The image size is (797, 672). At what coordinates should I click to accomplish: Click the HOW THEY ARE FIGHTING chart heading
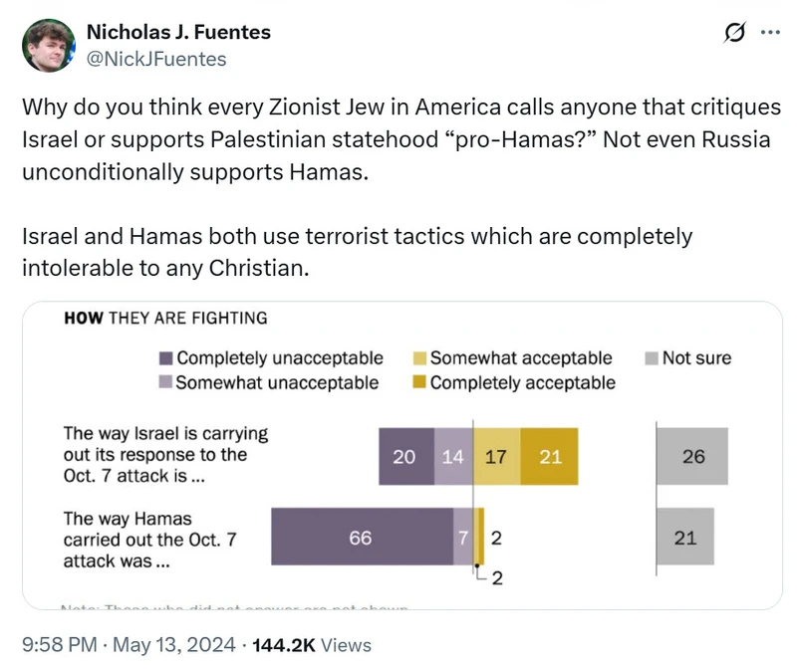coord(165,319)
